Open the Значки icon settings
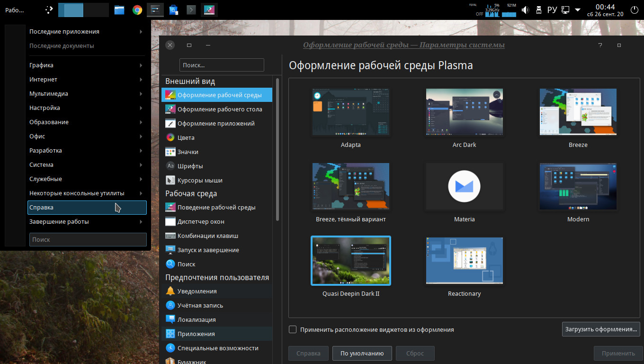The width and height of the screenshot is (644, 364). pos(217,152)
